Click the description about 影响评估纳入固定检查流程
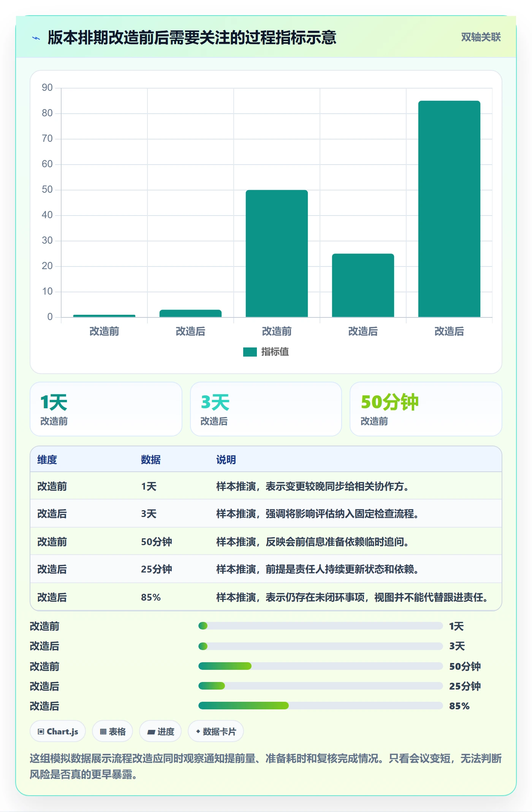 pos(318,514)
